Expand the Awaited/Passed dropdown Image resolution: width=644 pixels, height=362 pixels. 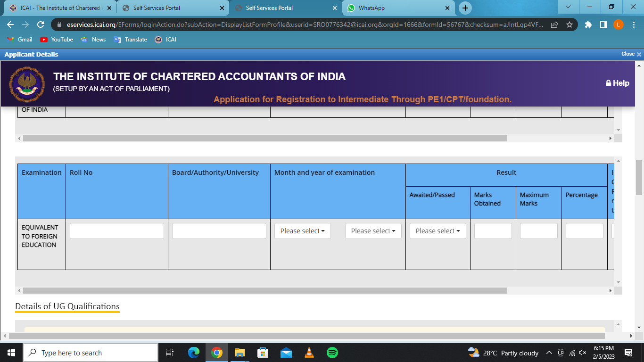tap(438, 231)
